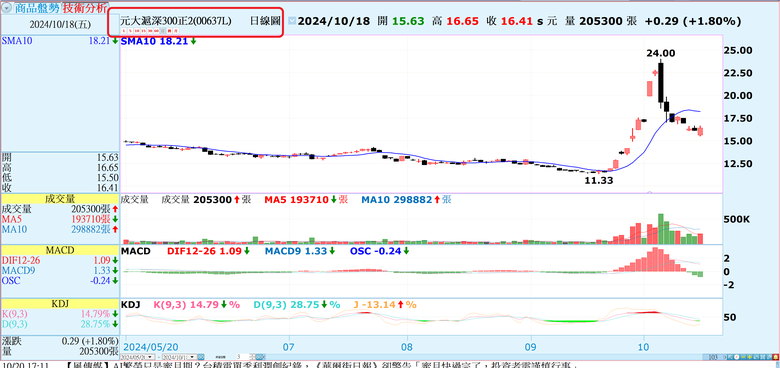Select the monthly (月) period button
The image size is (780, 368).
point(176,31)
